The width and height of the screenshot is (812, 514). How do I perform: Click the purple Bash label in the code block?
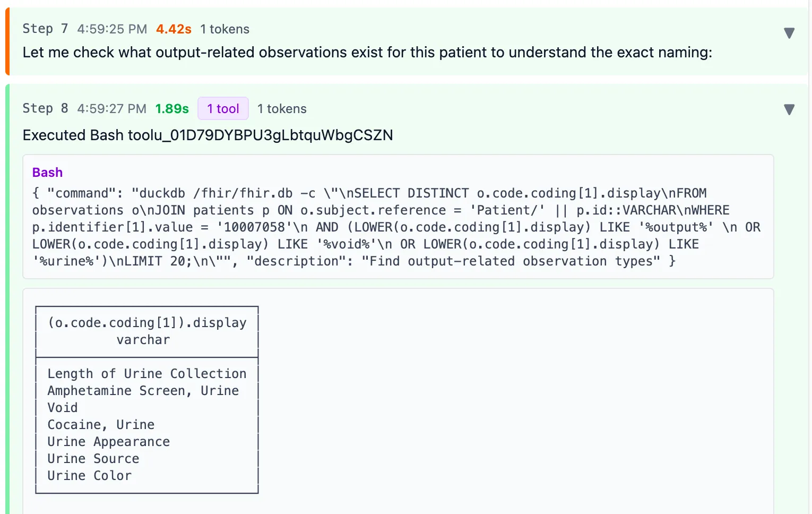tap(47, 172)
